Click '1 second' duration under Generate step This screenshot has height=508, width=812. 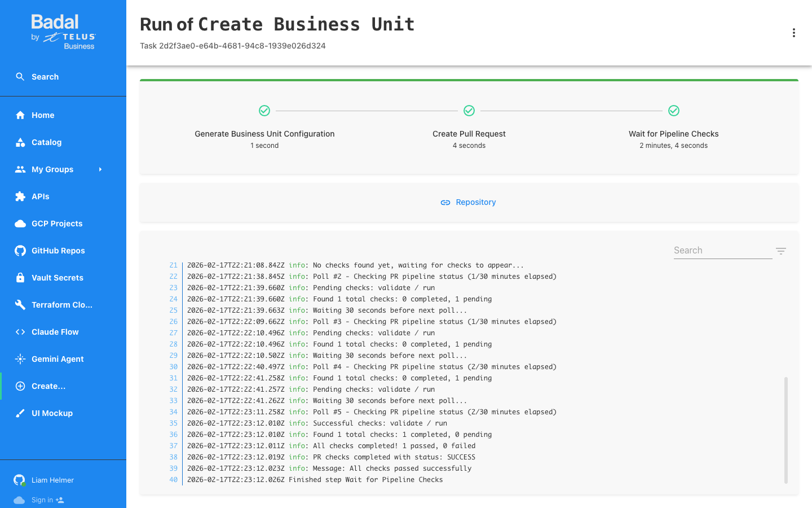click(264, 146)
